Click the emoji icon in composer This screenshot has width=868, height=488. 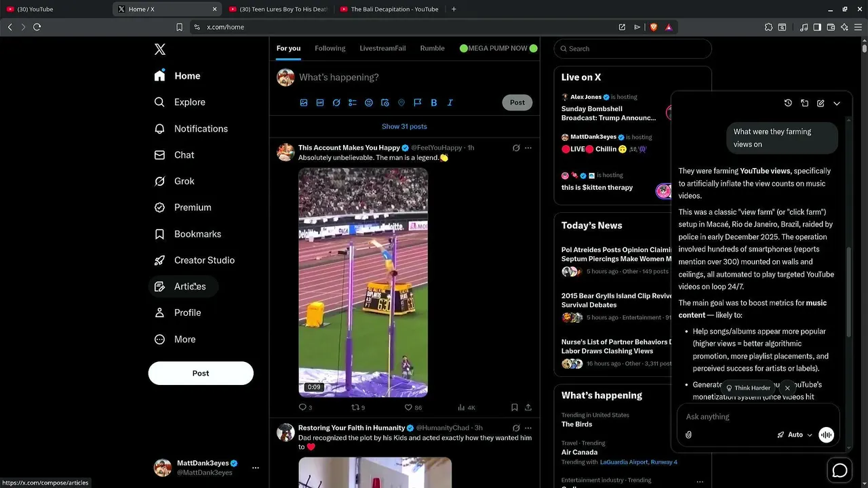[x=369, y=103]
